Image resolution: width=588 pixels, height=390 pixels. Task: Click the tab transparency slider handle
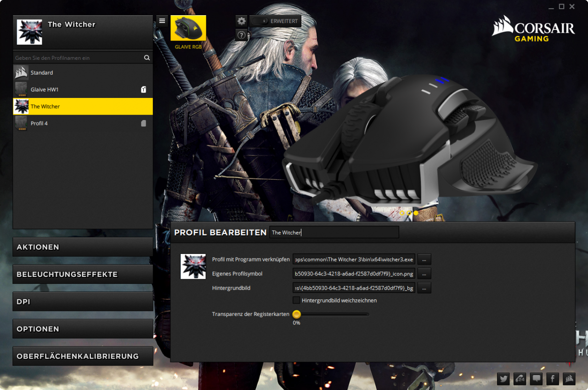[297, 315]
